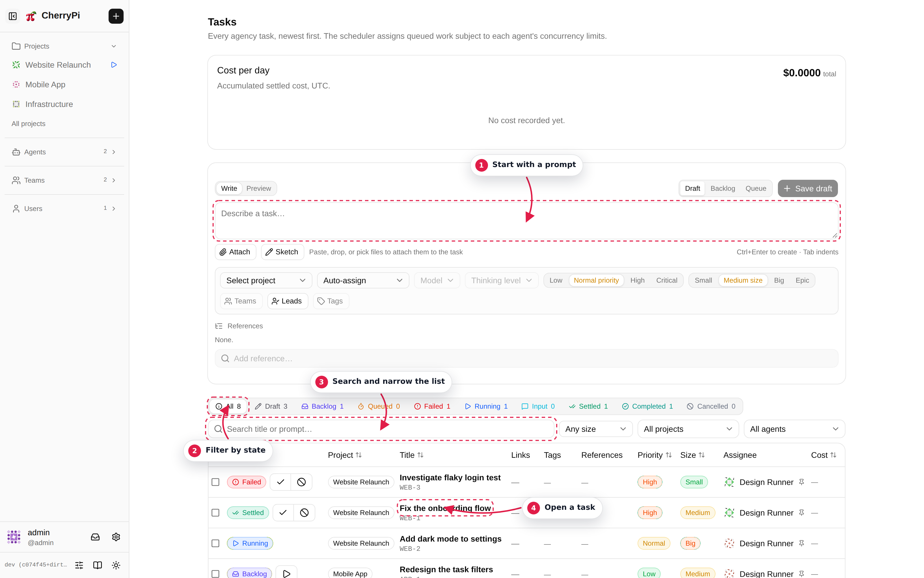Switch to the Preview tab

tap(258, 188)
